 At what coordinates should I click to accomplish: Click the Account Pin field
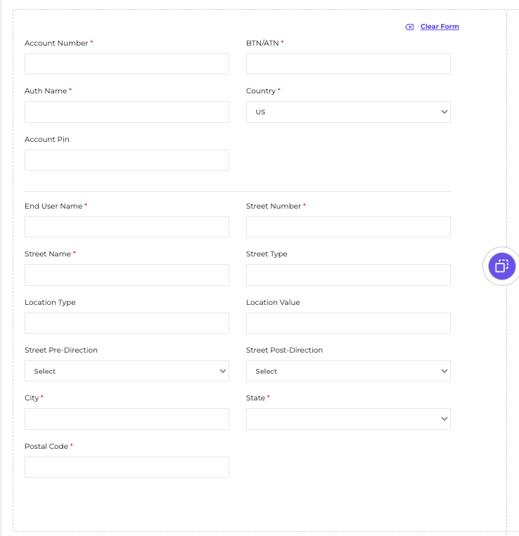(x=127, y=160)
